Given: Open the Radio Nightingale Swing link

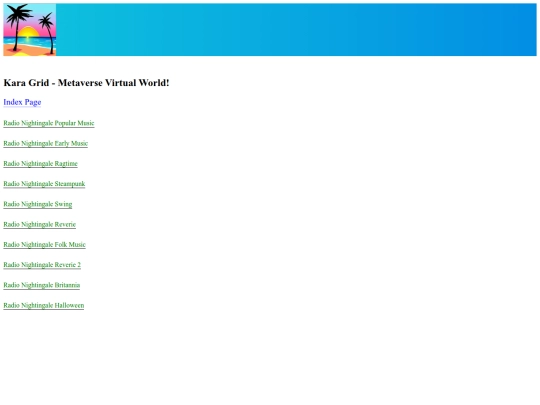Looking at the screenshot, I should [38, 204].
